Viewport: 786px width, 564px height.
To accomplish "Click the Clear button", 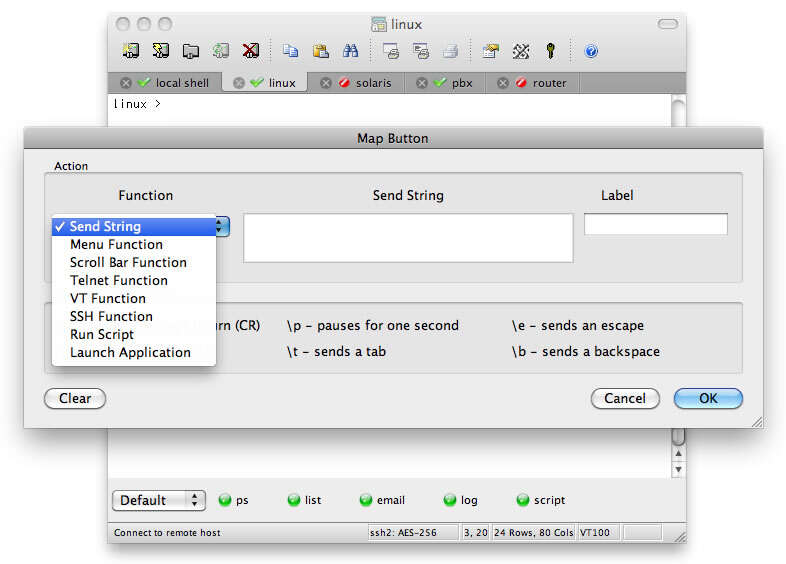I will pyautogui.click(x=75, y=398).
